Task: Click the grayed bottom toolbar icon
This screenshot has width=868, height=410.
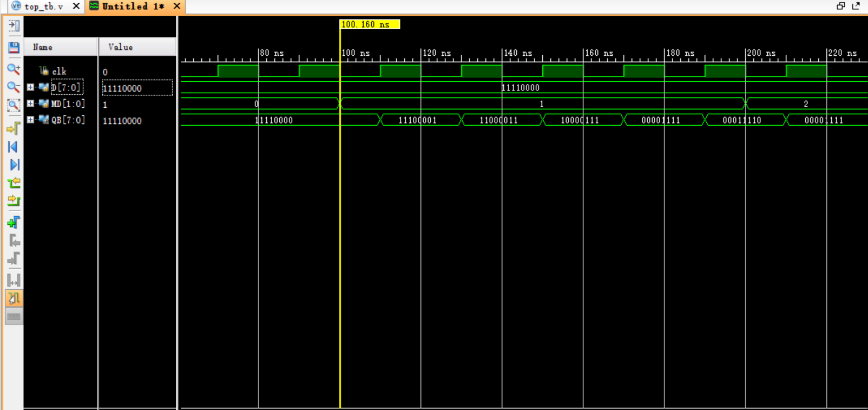Action: point(14,316)
